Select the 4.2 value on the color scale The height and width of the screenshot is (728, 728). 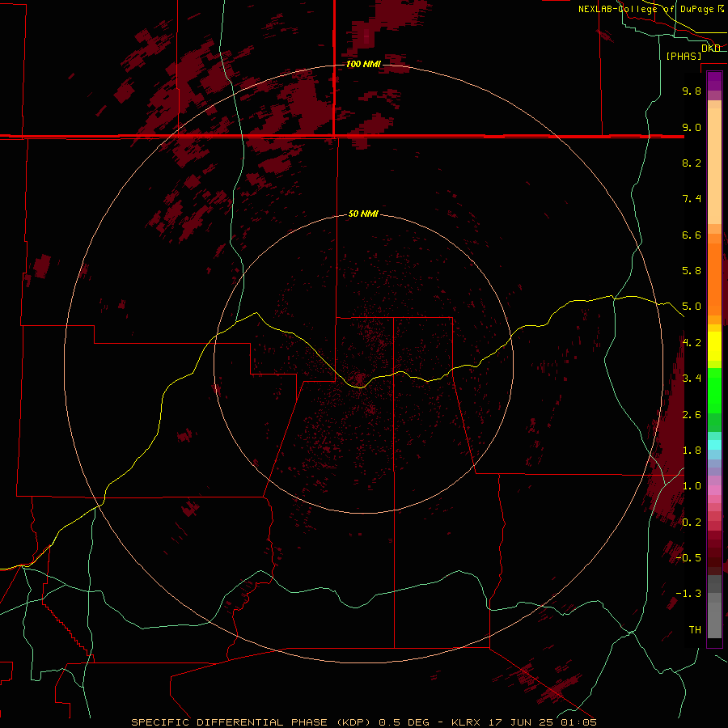coord(692,342)
